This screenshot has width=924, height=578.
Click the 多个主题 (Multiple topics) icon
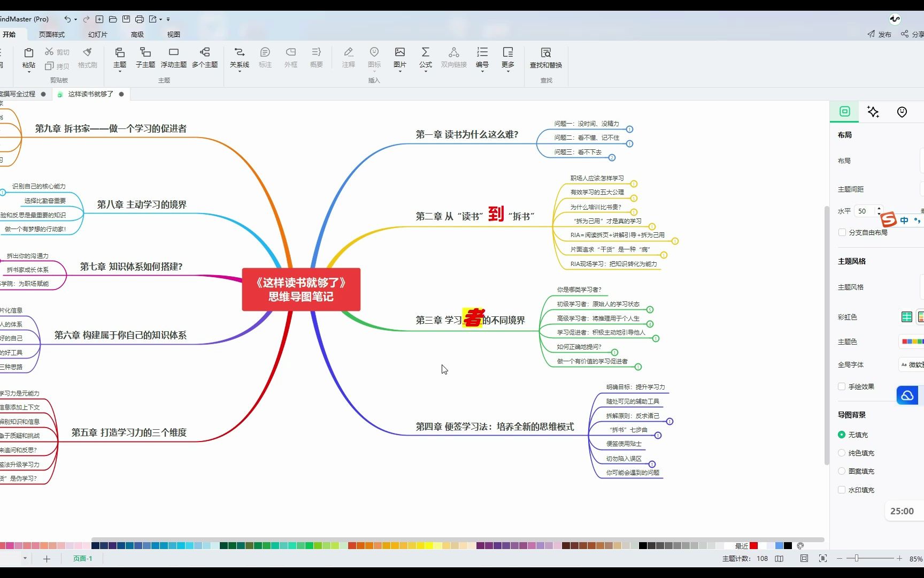(x=205, y=52)
